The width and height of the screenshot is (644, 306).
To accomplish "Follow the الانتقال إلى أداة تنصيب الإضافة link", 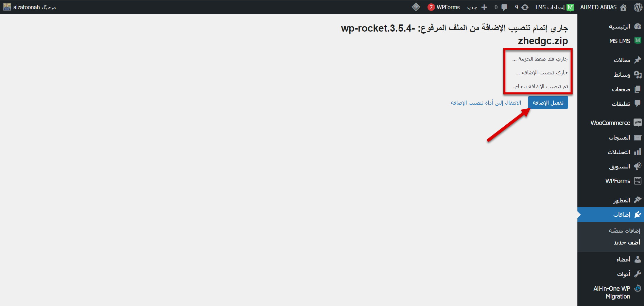I will point(486,103).
